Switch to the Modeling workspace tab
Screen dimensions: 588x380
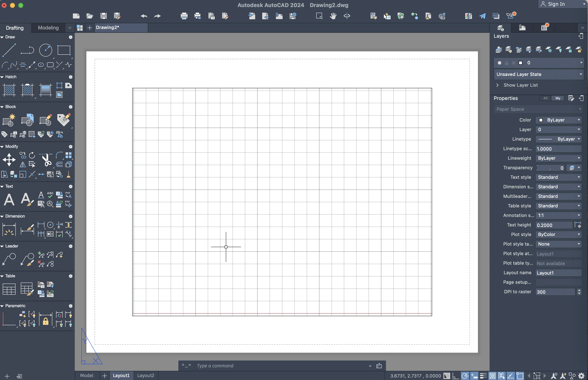(48, 28)
